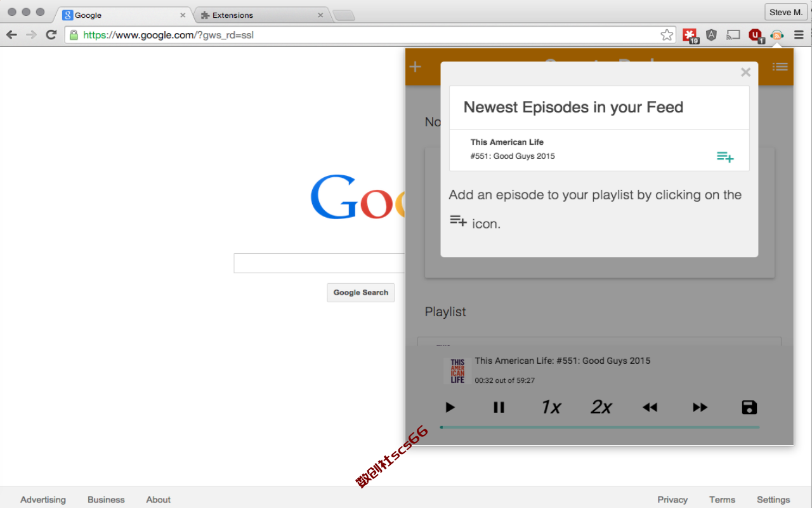The width and height of the screenshot is (812, 508).
Task: Select the '#551: Good Guys 2015' episode text
Action: point(513,156)
